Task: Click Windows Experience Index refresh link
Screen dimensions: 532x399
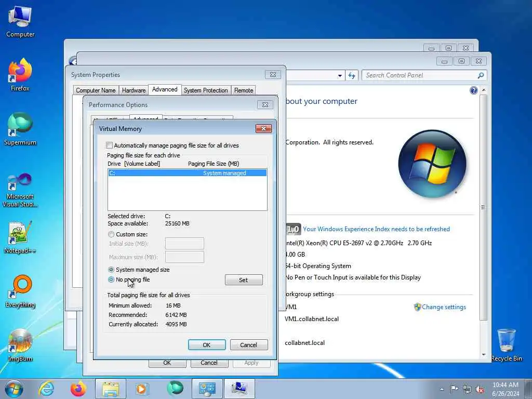Action: click(x=376, y=229)
